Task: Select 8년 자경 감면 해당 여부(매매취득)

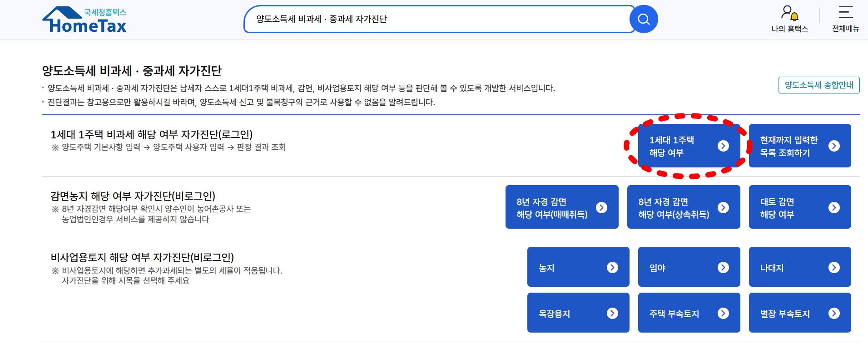Action: (x=561, y=207)
